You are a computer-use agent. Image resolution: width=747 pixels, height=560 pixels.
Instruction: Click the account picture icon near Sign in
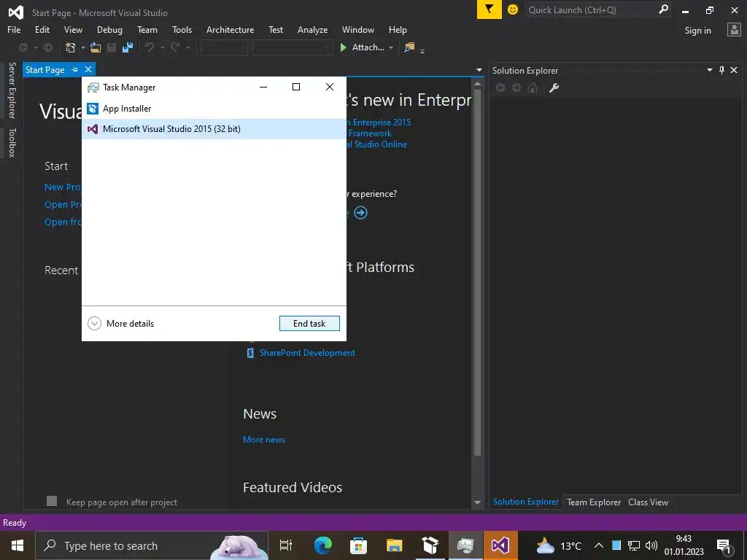click(734, 30)
